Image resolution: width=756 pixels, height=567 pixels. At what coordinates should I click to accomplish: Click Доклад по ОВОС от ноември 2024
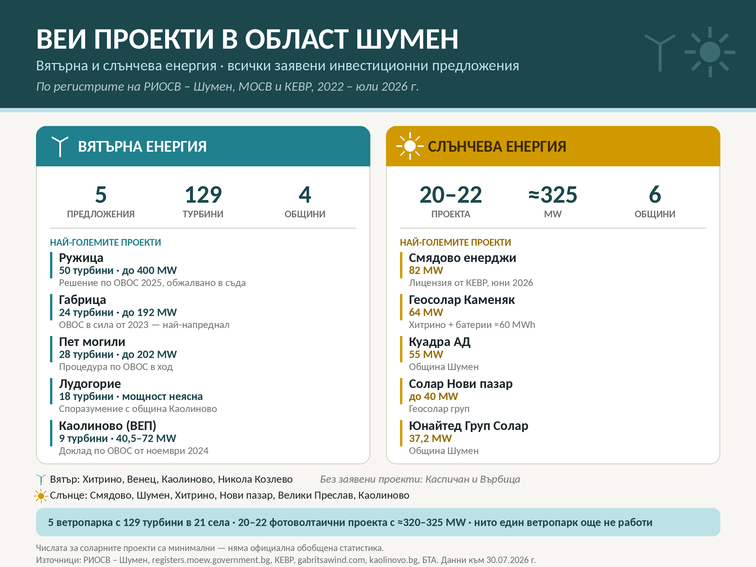(x=134, y=451)
